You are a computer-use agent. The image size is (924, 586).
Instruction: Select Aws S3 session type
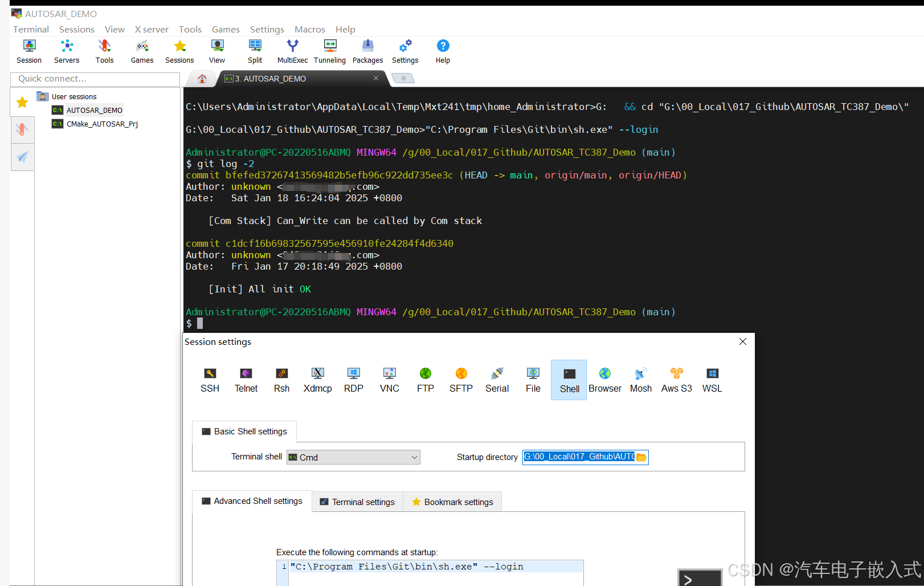pos(677,380)
